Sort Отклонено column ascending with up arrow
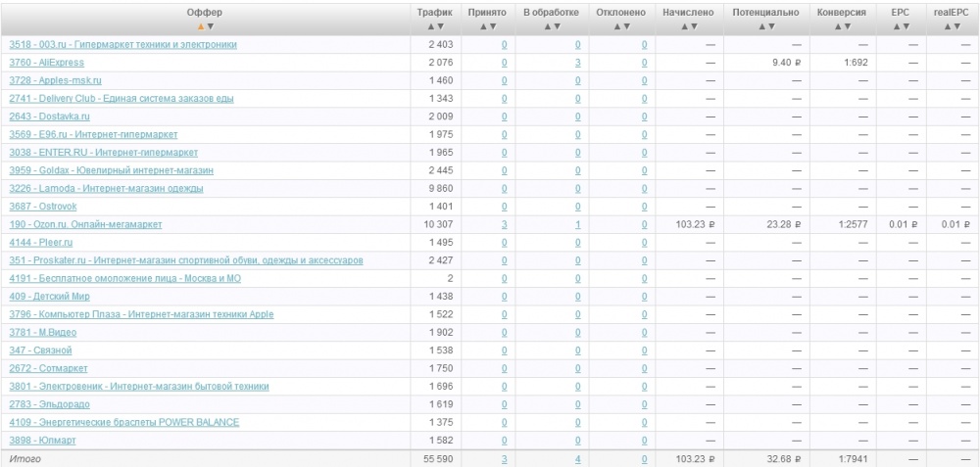980x467 pixels. pyautogui.click(x=616, y=26)
